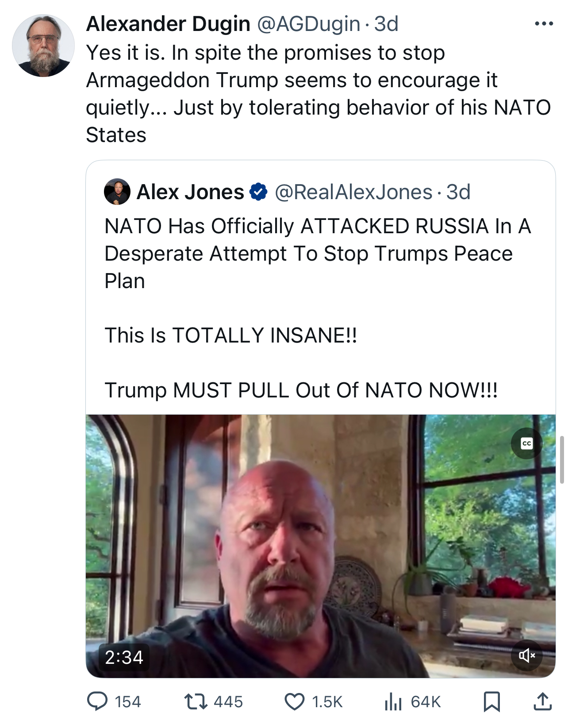This screenshot has width=568, height=728.
Task: Tap the share upload icon
Action: click(542, 701)
